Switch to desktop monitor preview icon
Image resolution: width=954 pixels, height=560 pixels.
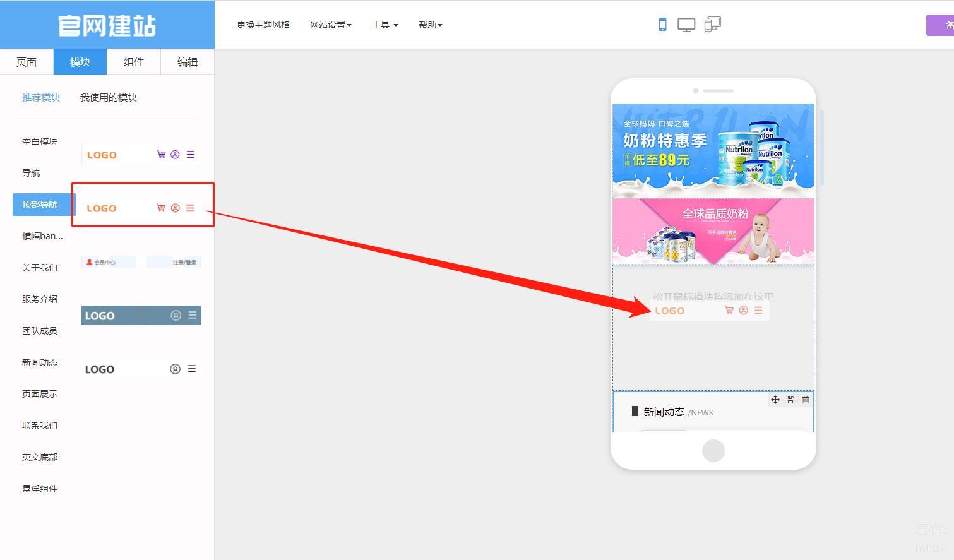(x=686, y=25)
